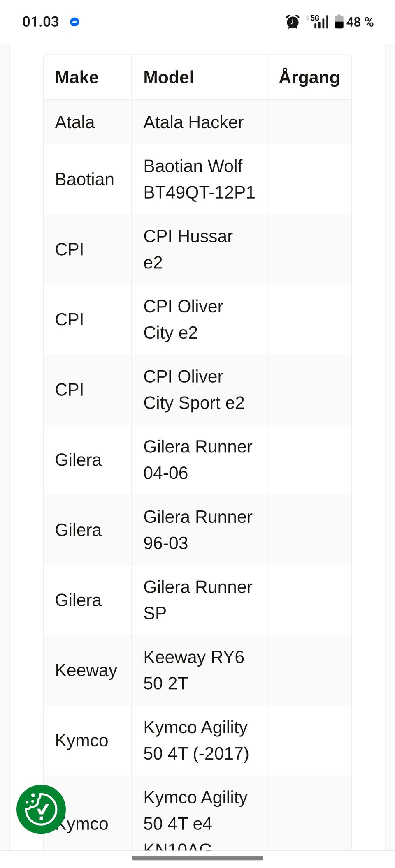
Task: Tap the green cookie consent icon
Action: click(x=41, y=809)
